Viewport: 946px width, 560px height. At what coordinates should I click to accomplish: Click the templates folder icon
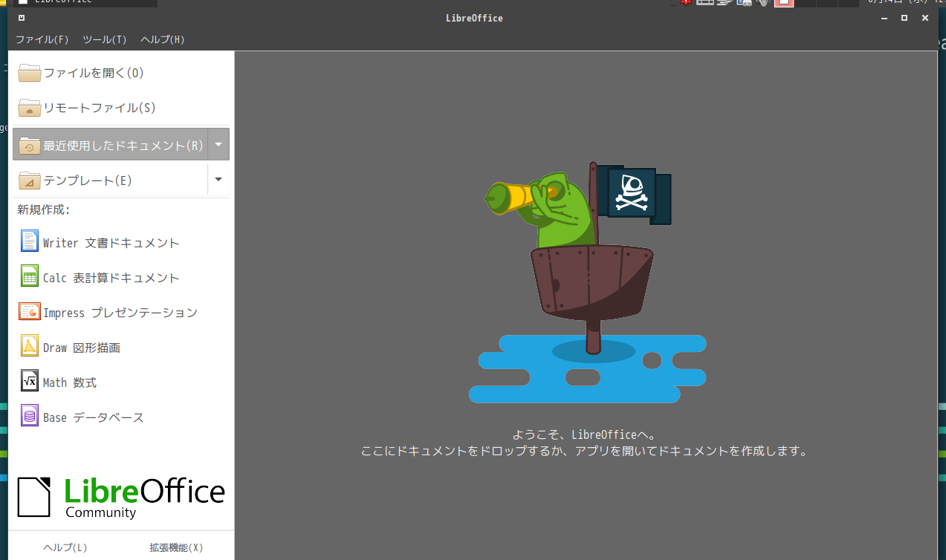(x=30, y=180)
